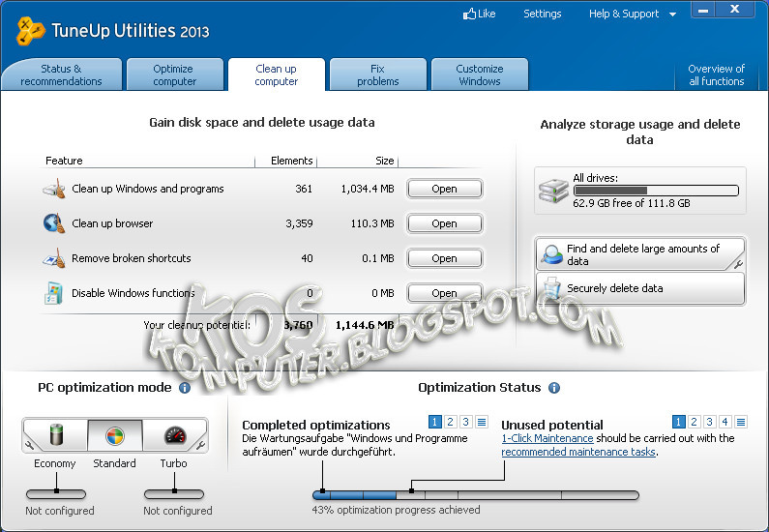Click 43% optimization progress achieved text
This screenshot has width=769, height=532.
click(396, 510)
